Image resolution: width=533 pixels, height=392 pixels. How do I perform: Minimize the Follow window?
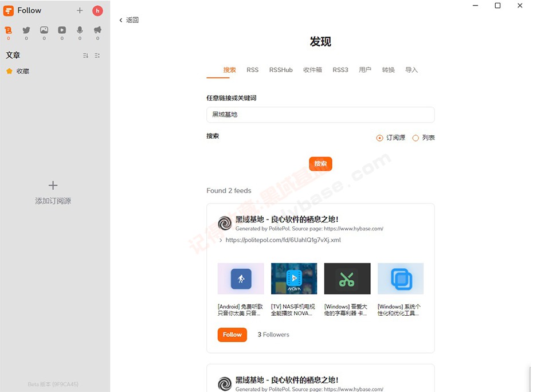click(x=476, y=5)
